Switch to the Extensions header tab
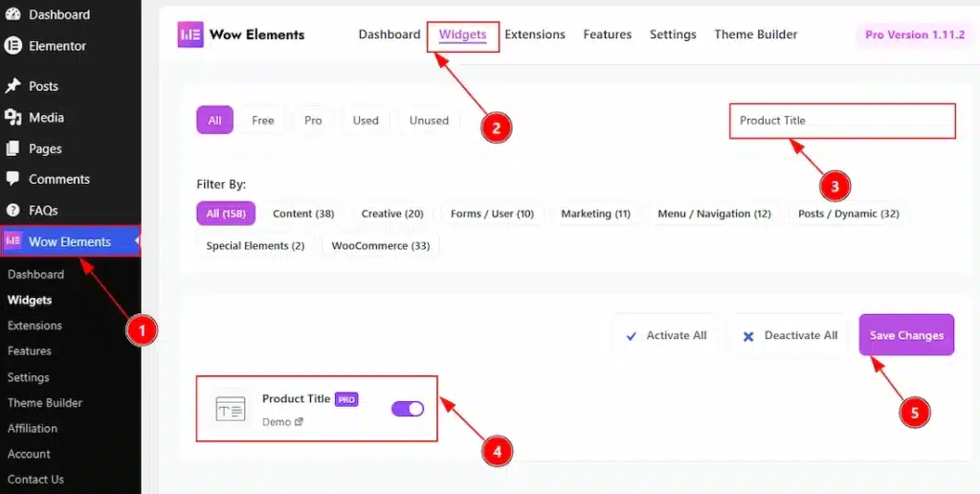 535,34
